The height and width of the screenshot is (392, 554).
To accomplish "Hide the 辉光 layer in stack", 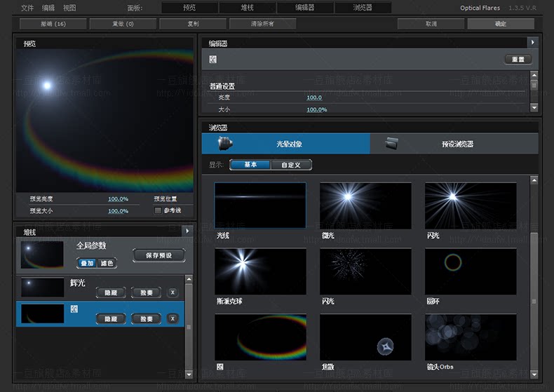I will pyautogui.click(x=111, y=292).
